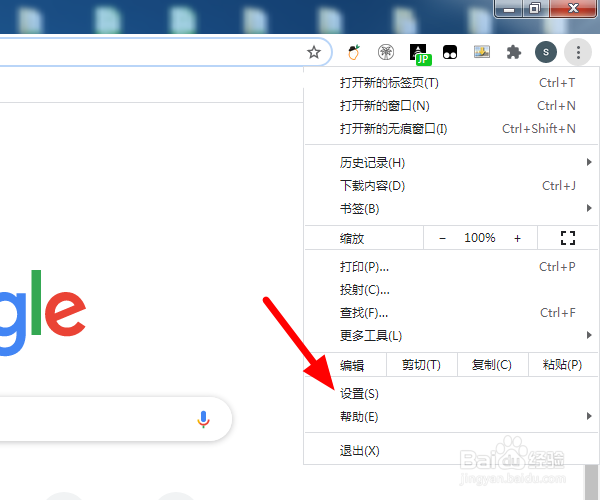The width and height of the screenshot is (600, 500).
Task: Click the 100% zoom value
Action: pyautogui.click(x=479, y=238)
